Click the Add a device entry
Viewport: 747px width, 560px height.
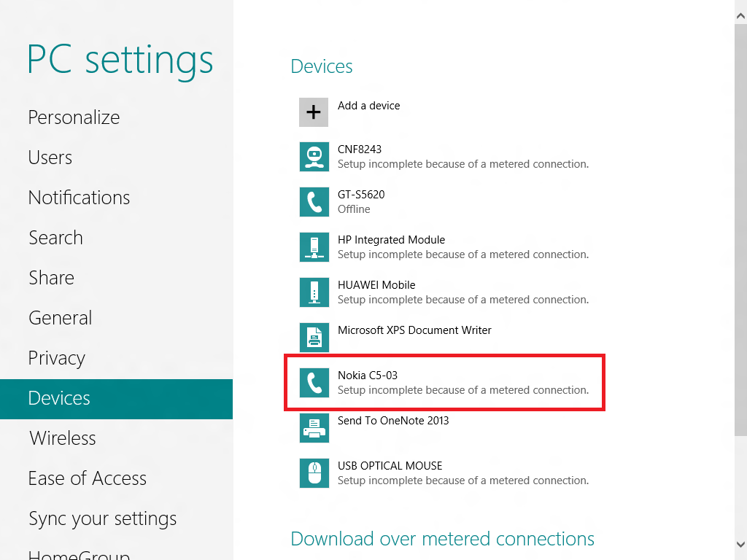coord(368,105)
